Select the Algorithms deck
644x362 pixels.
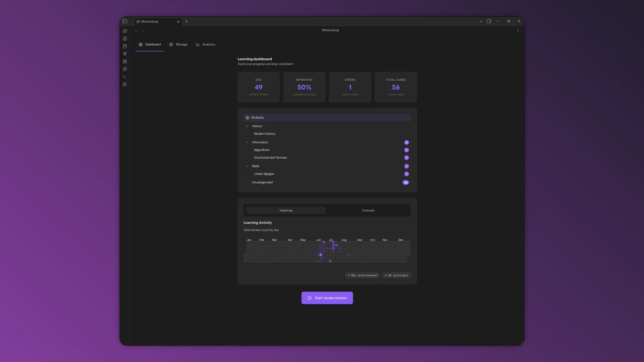[x=262, y=150]
